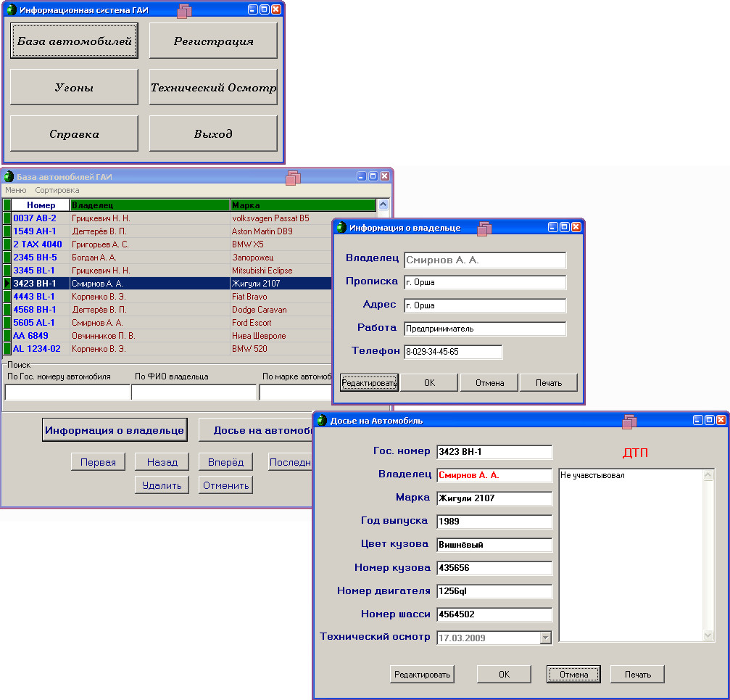Click OK in car dossier window
The height and width of the screenshot is (700, 730).
tap(505, 675)
